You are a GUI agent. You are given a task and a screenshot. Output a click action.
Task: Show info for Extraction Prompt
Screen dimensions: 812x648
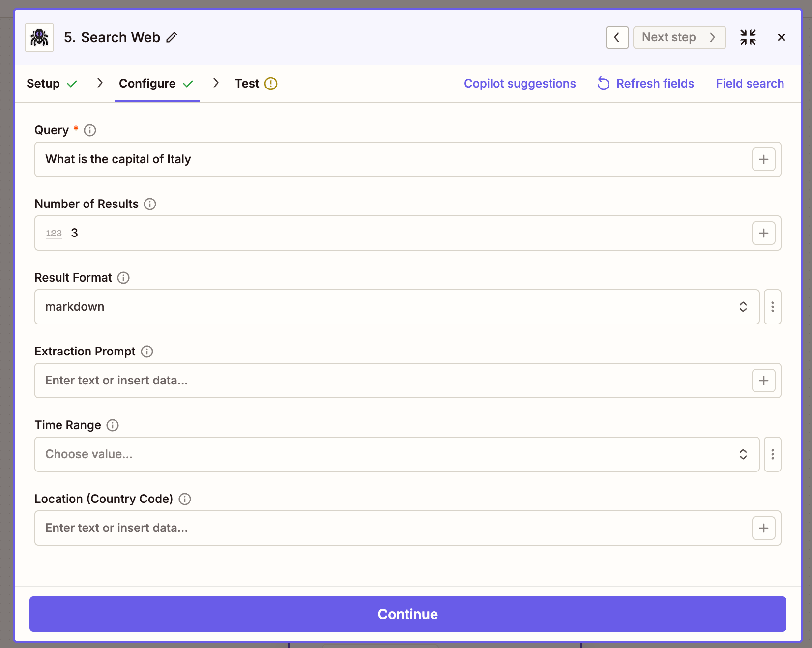tap(147, 352)
